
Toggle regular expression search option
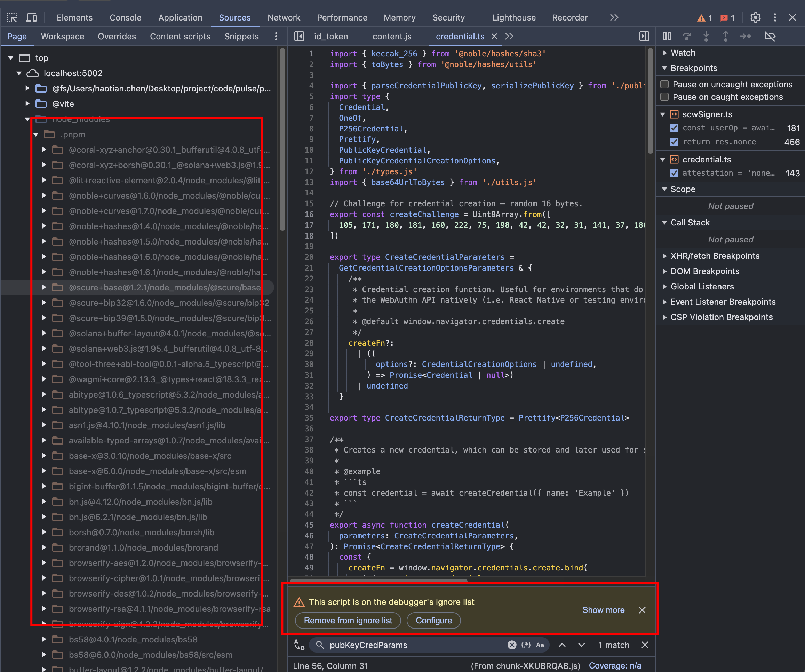[x=526, y=645]
